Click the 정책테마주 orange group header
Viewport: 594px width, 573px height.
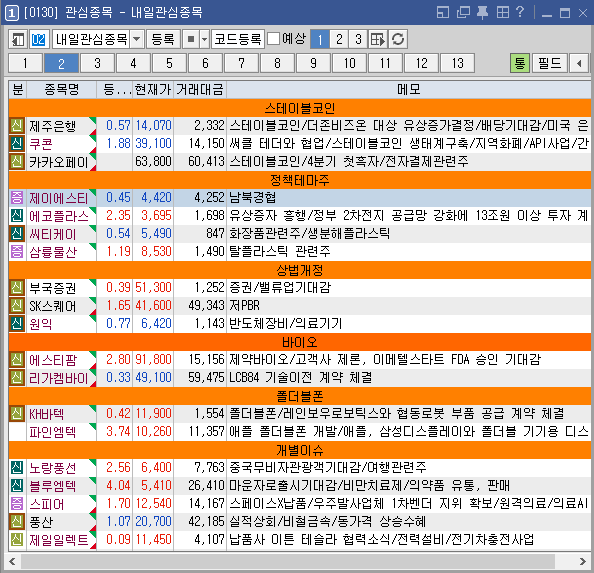click(300, 180)
